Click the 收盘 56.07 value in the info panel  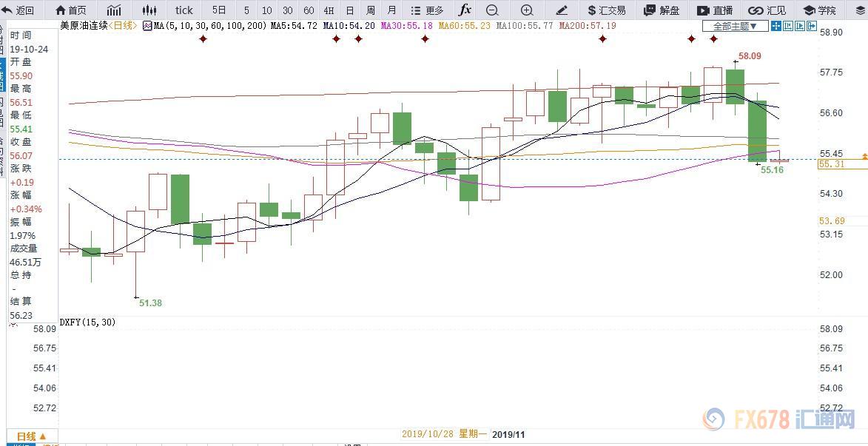(21, 156)
